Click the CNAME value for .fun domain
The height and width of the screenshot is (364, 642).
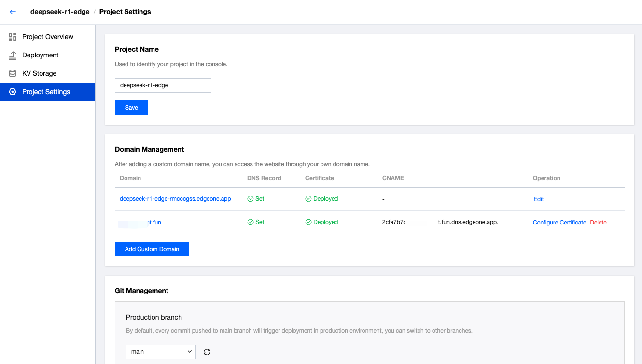(x=440, y=222)
